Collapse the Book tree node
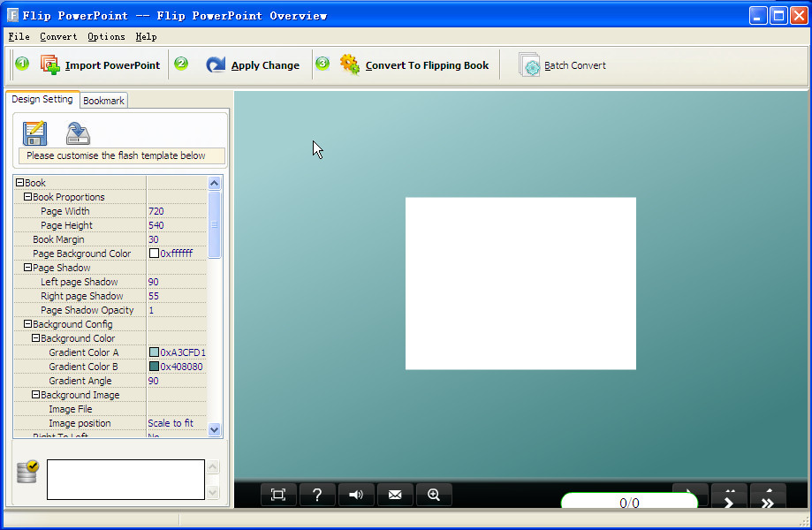Image resolution: width=812 pixels, height=530 pixels. [x=19, y=182]
